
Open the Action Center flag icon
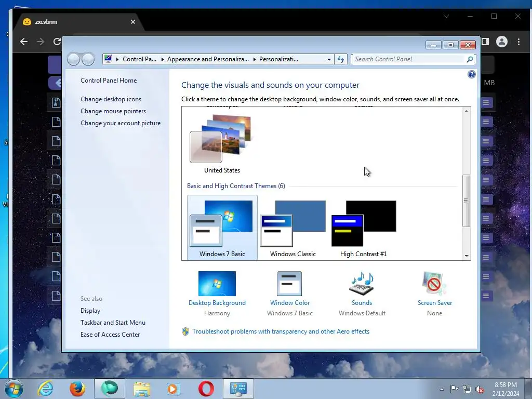click(454, 389)
